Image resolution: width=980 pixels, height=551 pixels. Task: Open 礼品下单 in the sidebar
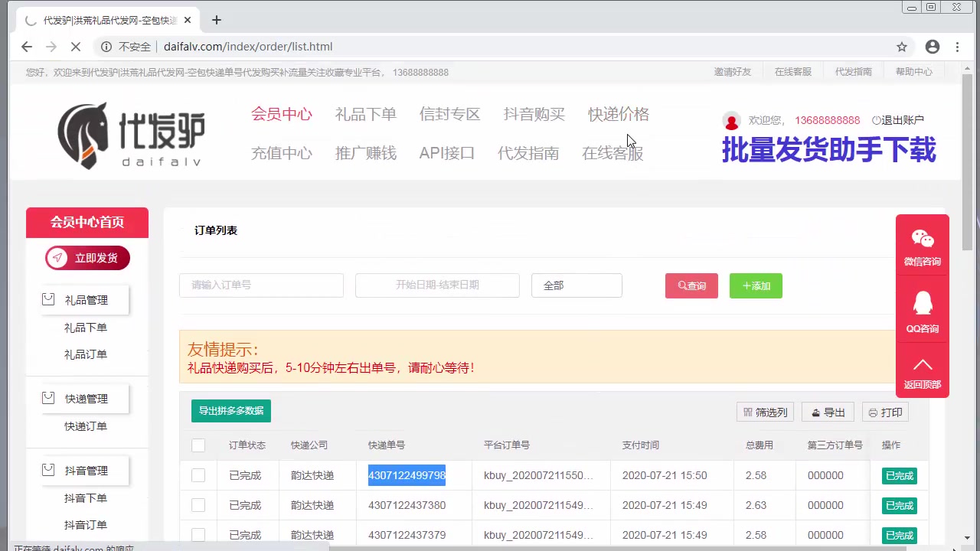(x=86, y=328)
